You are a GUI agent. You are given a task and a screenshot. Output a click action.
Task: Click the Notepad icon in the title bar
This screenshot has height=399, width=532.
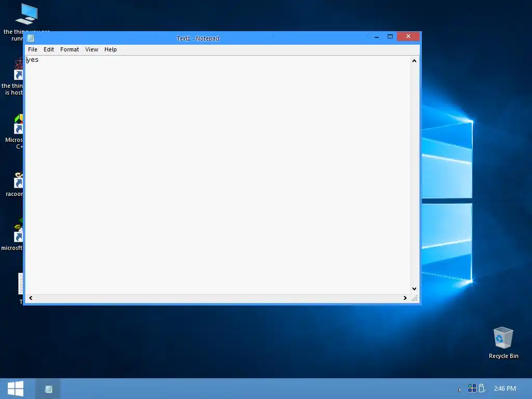[x=31, y=38]
